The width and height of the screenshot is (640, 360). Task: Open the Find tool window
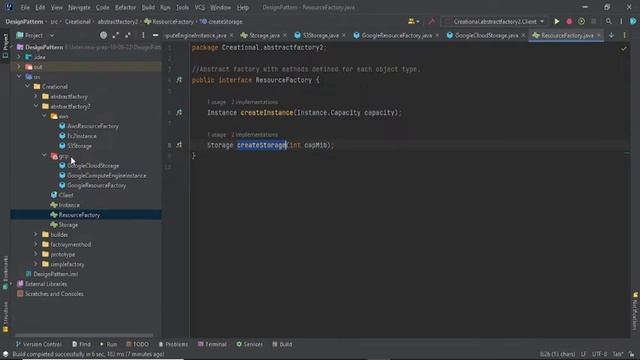(x=81, y=344)
